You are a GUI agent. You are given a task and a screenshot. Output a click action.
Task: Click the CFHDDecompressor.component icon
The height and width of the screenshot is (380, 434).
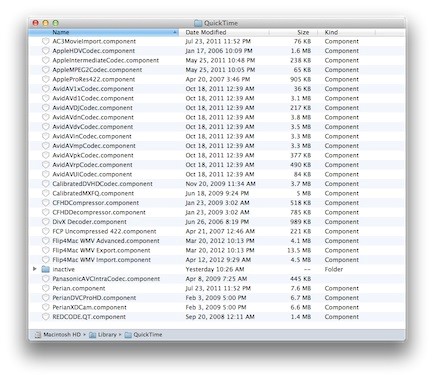point(46,212)
